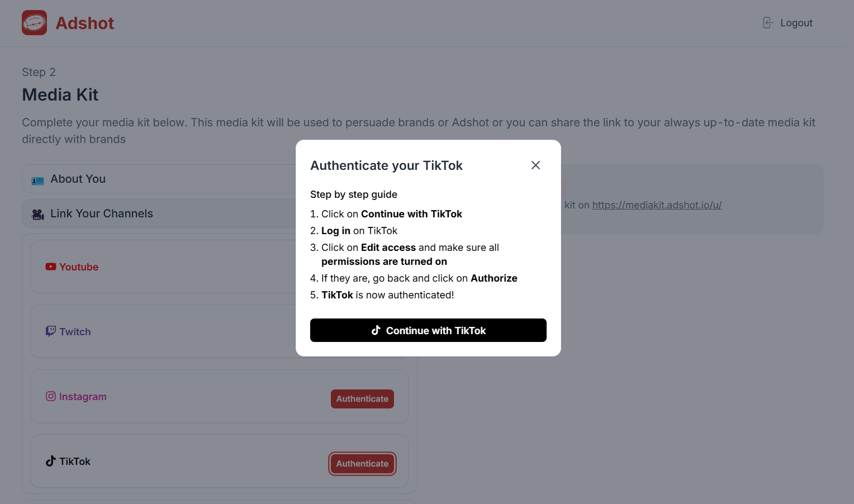The image size is (854, 504).
Task: Select the Youtube channel label
Action: [x=79, y=267]
